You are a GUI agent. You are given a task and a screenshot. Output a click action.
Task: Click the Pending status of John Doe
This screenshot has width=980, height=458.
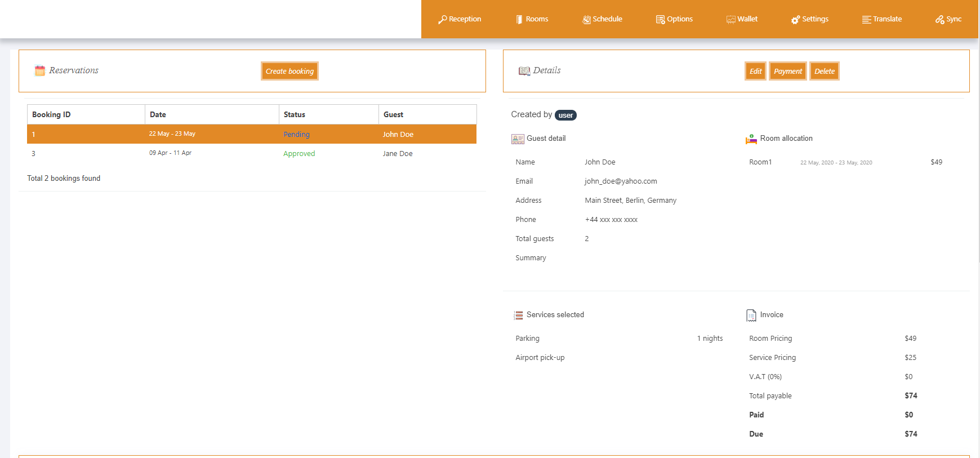pyautogui.click(x=296, y=135)
